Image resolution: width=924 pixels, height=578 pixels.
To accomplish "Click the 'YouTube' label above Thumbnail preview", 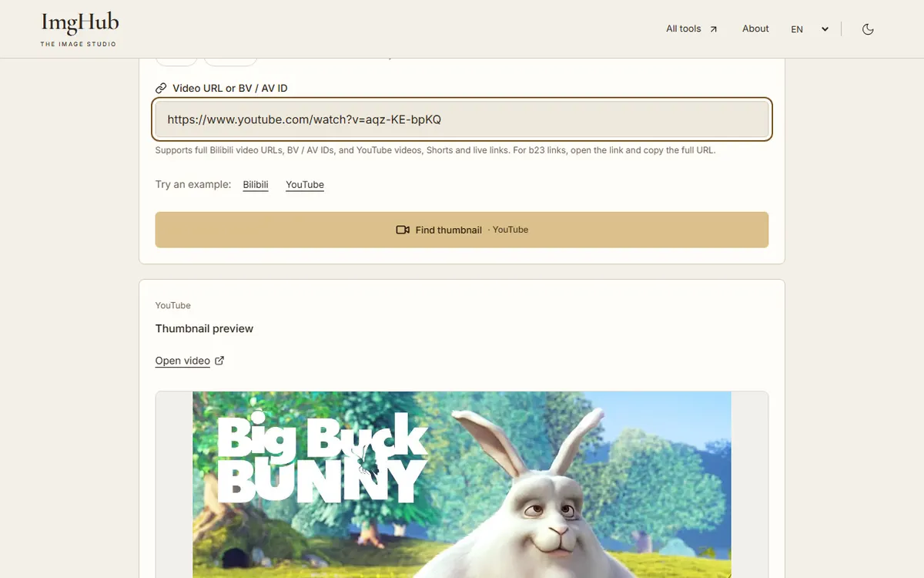I will tap(173, 305).
